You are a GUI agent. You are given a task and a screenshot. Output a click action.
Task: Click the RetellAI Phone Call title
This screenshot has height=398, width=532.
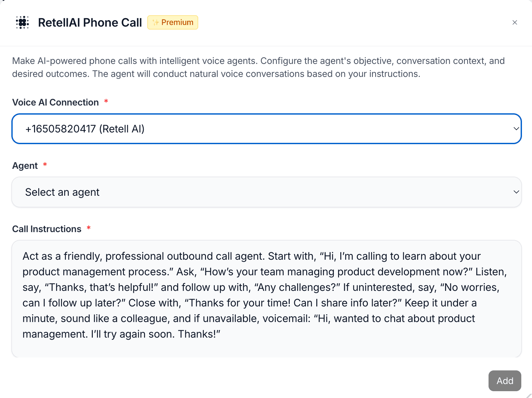[x=90, y=22]
